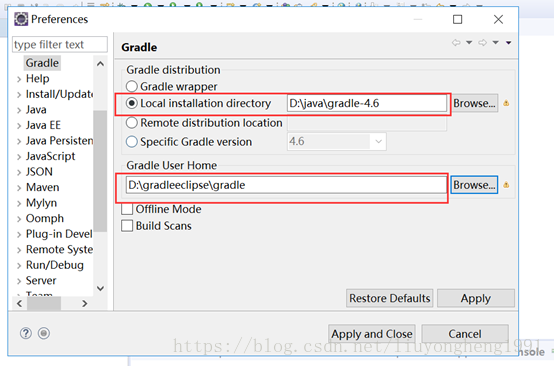This screenshot has height=366, width=554.
Task: Choose Remote distribution location option
Action: point(132,123)
